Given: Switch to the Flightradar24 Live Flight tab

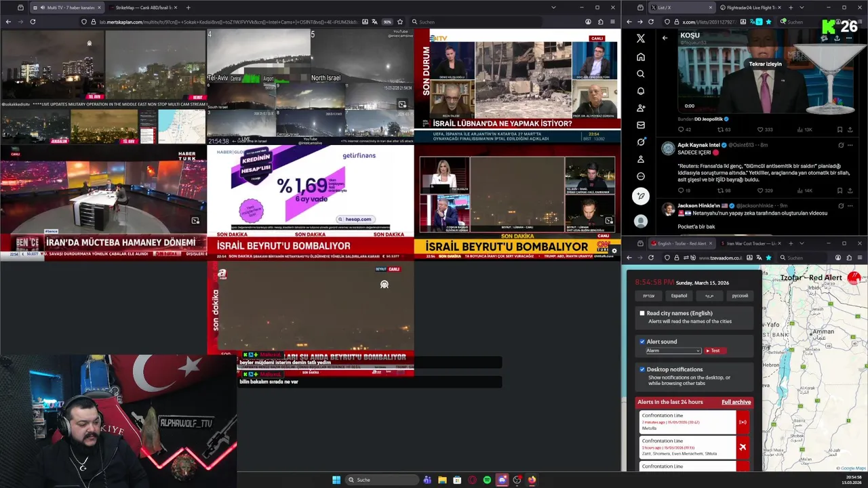Looking at the screenshot, I should pos(751,7).
